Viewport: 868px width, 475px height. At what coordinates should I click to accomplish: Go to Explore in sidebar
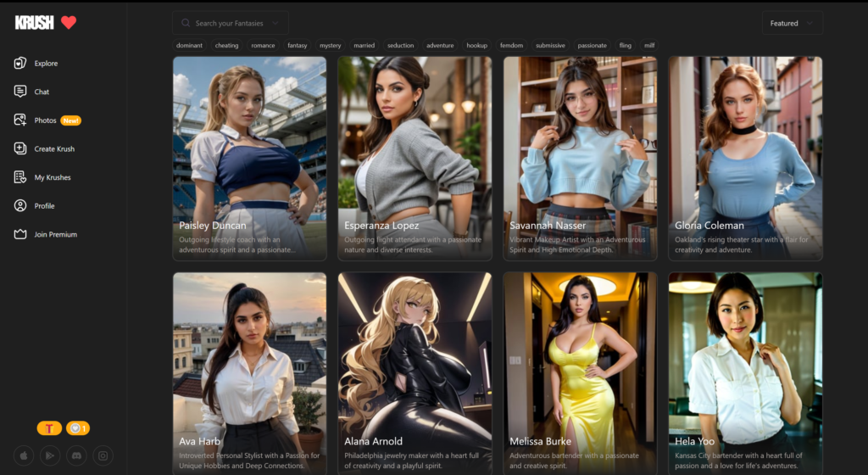[x=46, y=63]
